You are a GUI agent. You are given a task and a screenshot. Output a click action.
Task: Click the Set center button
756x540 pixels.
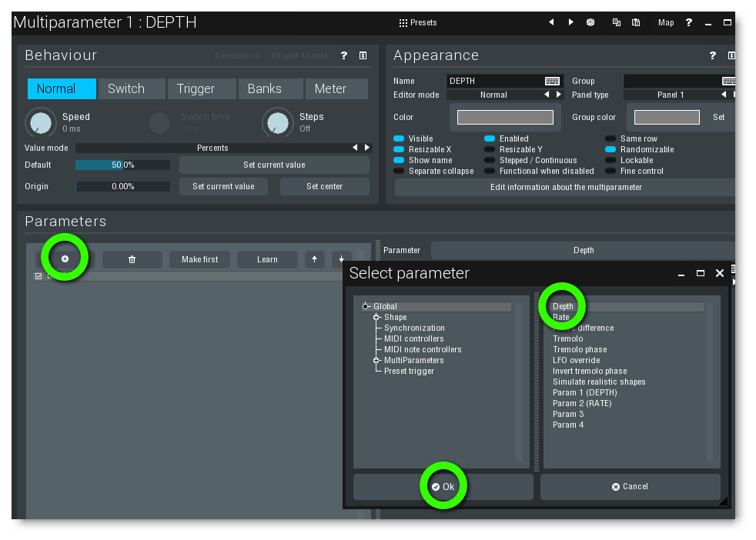pos(324,186)
